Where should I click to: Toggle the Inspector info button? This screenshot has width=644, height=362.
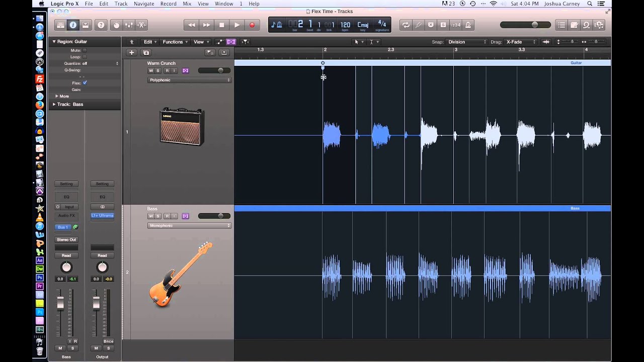[73, 25]
